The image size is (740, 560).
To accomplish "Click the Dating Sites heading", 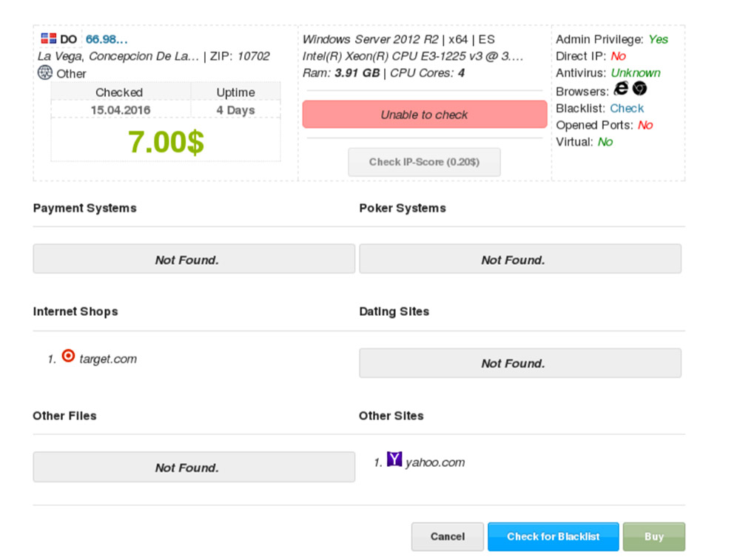I will [x=394, y=311].
